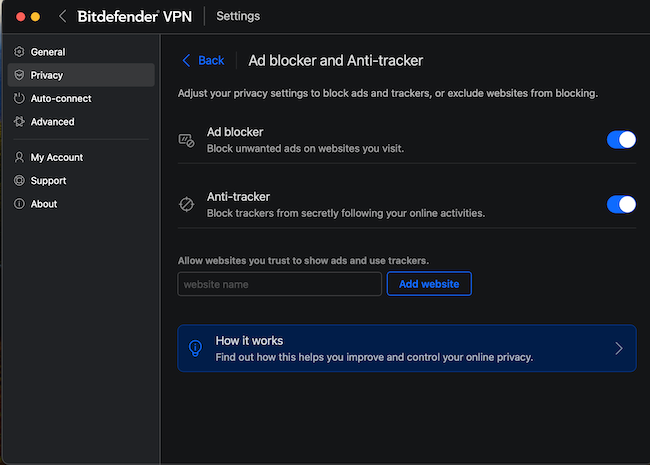Click 'Block trackers from secretly following' description
Image resolution: width=650 pixels, height=465 pixels.
(346, 213)
